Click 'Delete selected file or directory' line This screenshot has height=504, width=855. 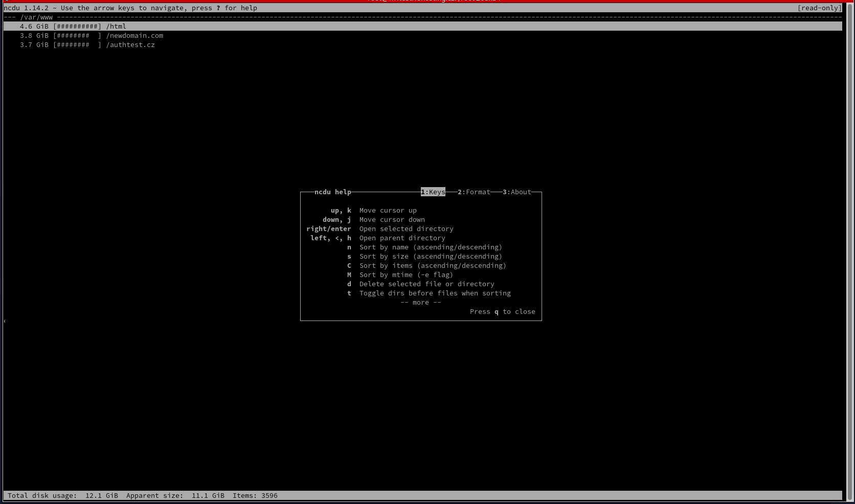[427, 284]
